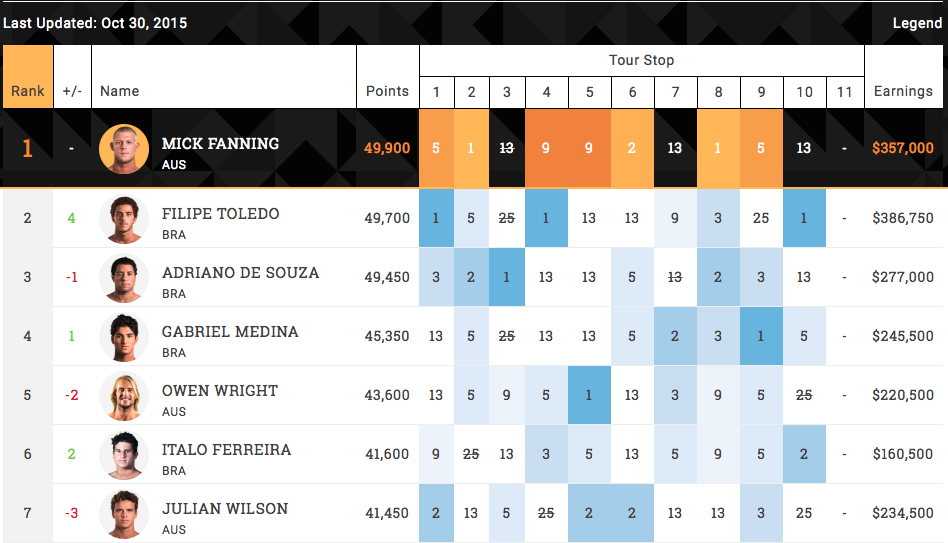Sort by the Points column header

click(387, 91)
